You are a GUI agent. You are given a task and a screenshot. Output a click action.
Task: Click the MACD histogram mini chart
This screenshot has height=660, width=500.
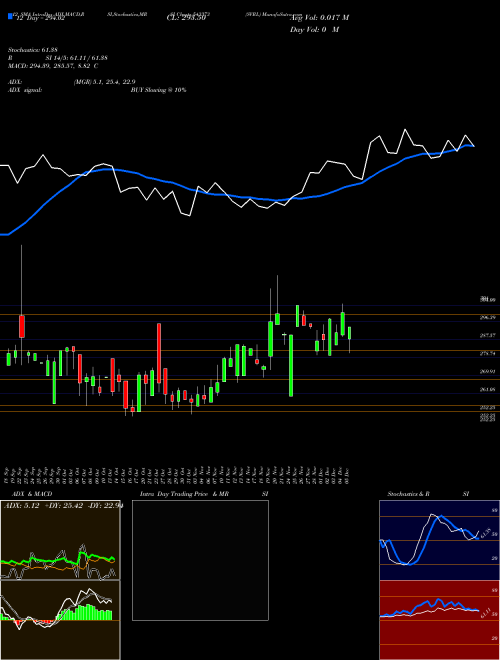pos(60,620)
